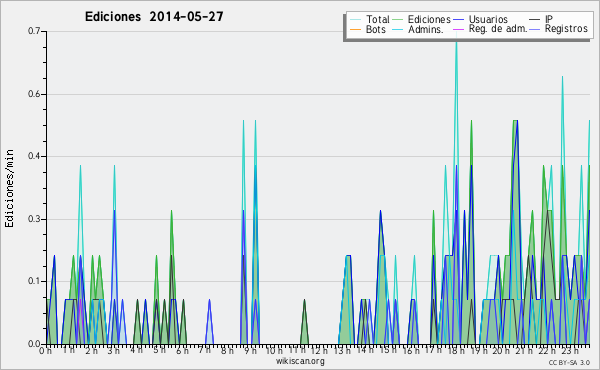Click the "13 h" x-axis label
600x370 pixels.
[342, 351]
